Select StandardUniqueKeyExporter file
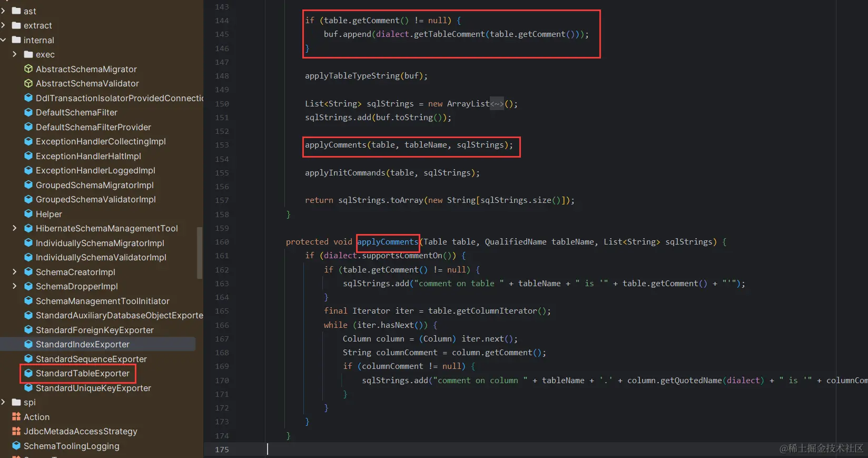Viewport: 868px width, 458px height. click(93, 388)
